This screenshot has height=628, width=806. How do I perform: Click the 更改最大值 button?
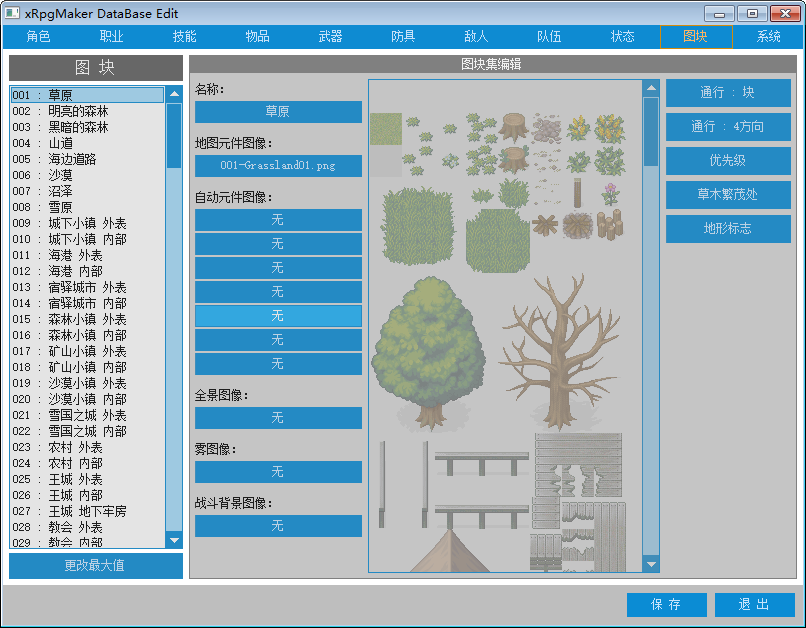pyautogui.click(x=96, y=565)
